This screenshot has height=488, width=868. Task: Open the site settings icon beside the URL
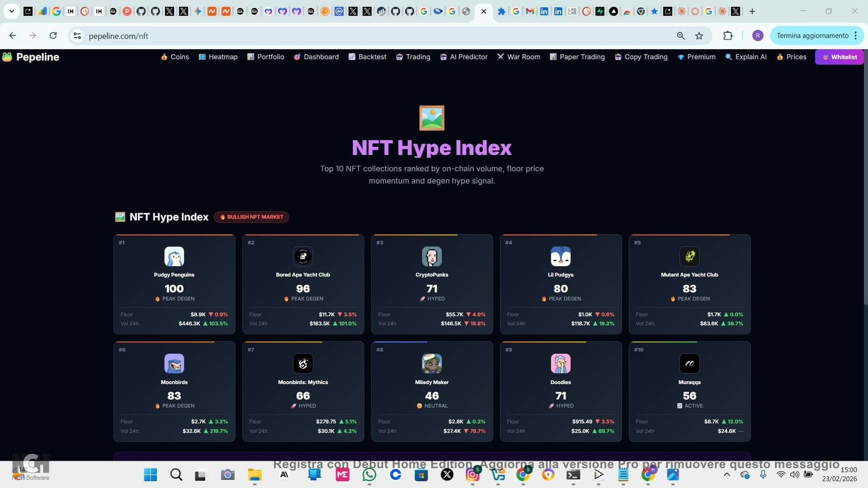click(77, 36)
